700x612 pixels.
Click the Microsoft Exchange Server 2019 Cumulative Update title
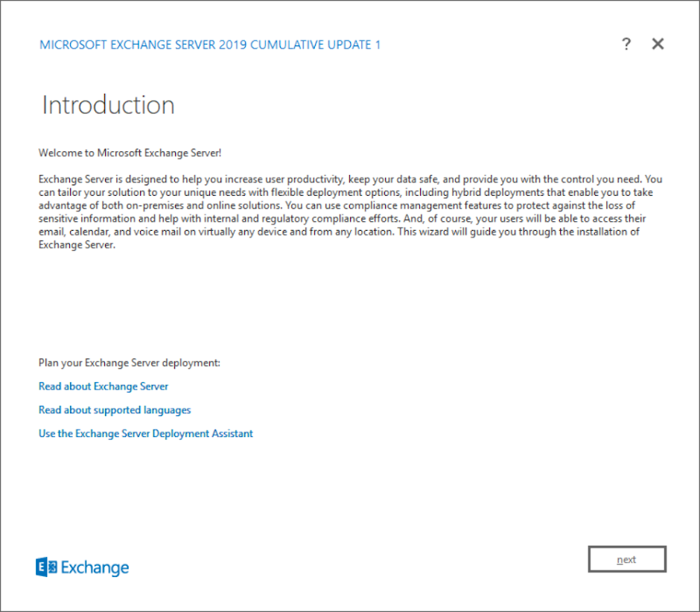tap(210, 45)
